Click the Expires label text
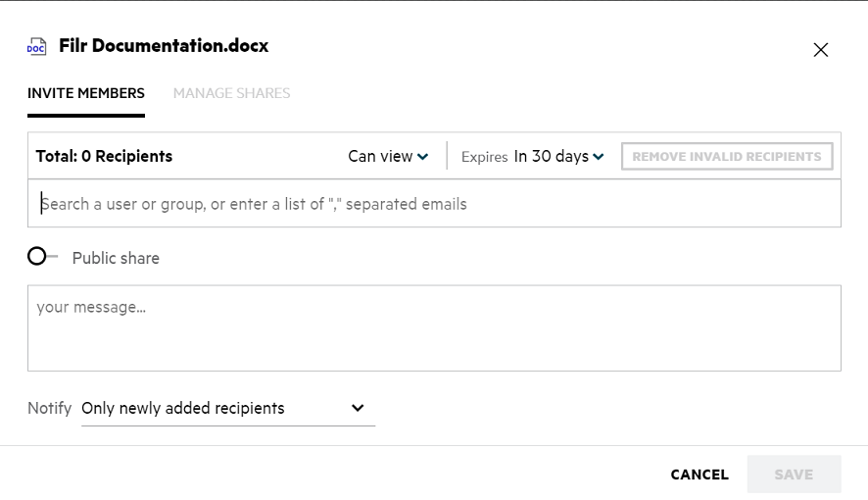Viewport: 868px width, 500px height. coord(484,157)
